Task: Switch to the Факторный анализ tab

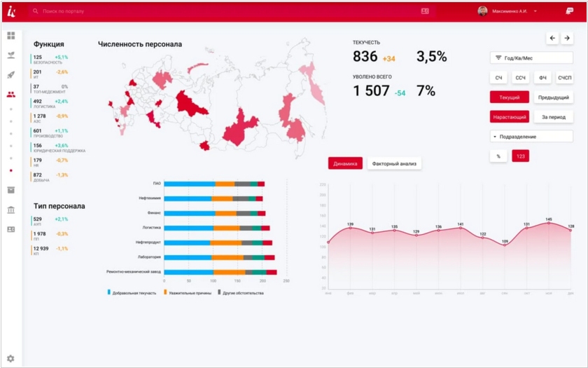Action: pos(394,164)
